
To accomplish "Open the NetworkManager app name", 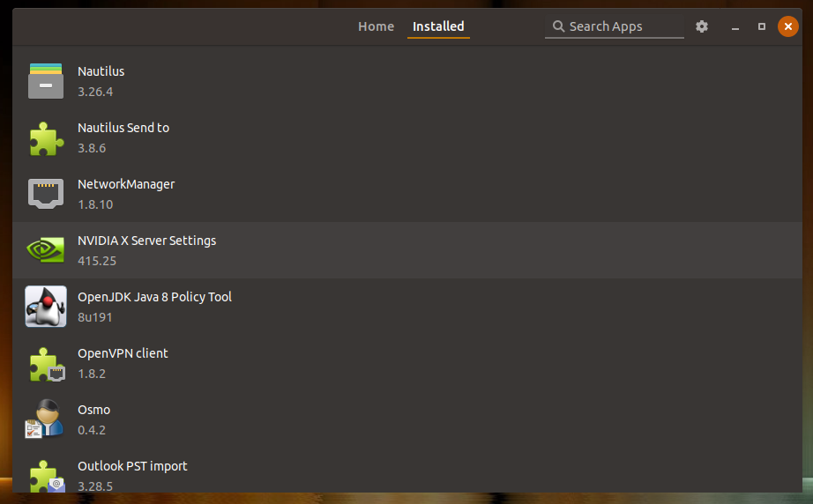I will point(126,184).
